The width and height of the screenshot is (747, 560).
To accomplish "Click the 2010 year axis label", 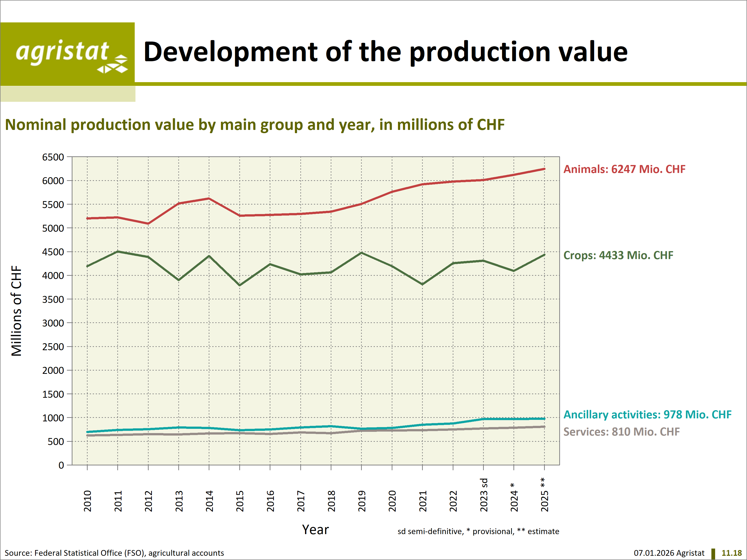I will pos(87,501).
